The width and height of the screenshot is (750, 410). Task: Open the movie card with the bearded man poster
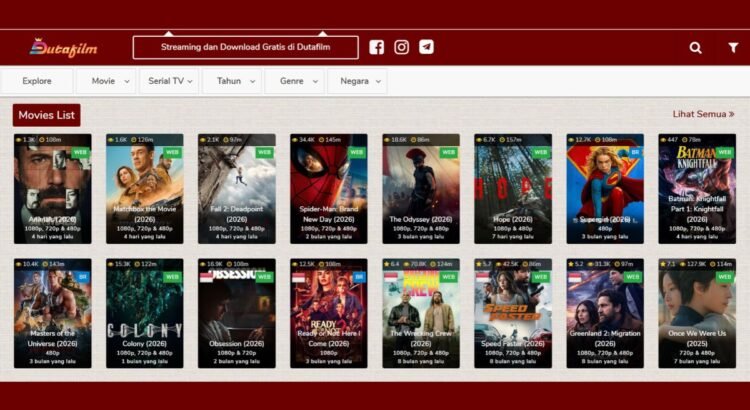(x=53, y=189)
